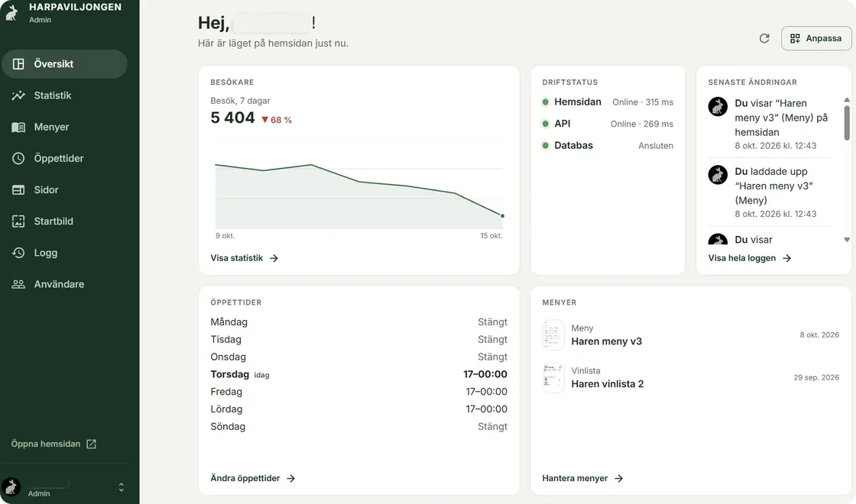Click Öppna hemsidan link
856x504 pixels.
(x=53, y=444)
